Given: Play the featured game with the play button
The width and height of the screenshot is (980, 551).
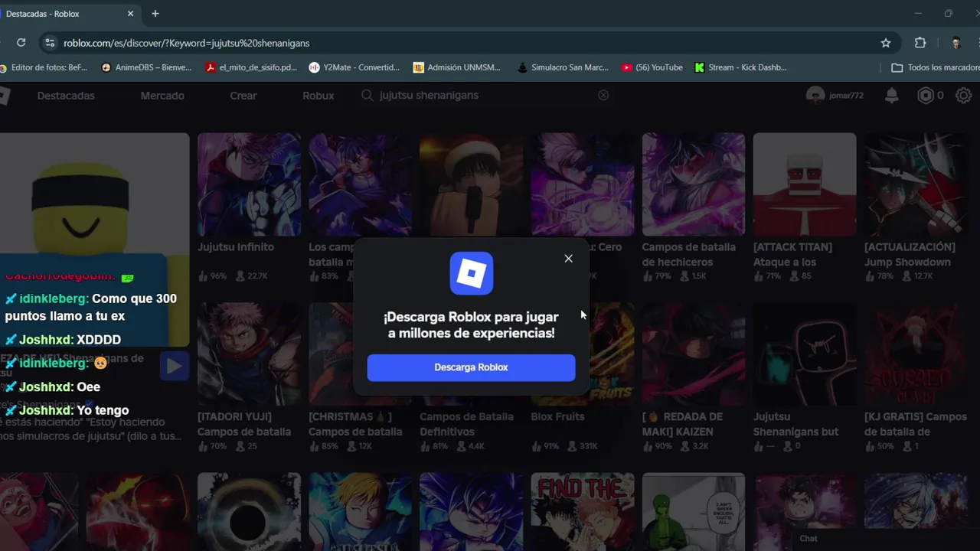Looking at the screenshot, I should click(x=175, y=366).
